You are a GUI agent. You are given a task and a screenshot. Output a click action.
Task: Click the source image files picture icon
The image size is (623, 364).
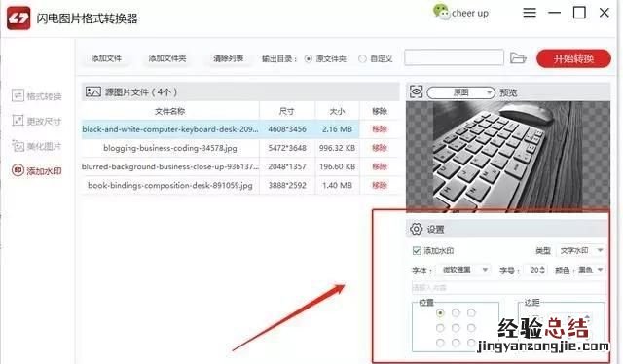pos(93,92)
